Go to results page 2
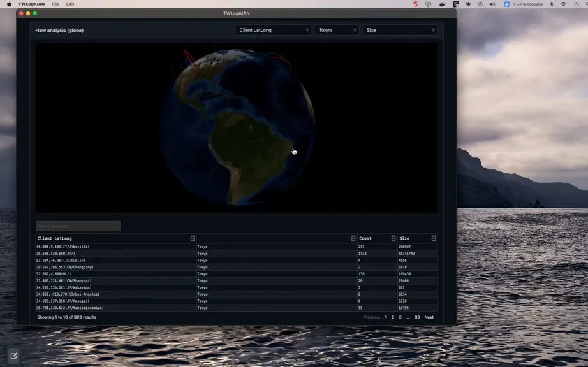Viewport: 588px width, 367px height. point(393,317)
